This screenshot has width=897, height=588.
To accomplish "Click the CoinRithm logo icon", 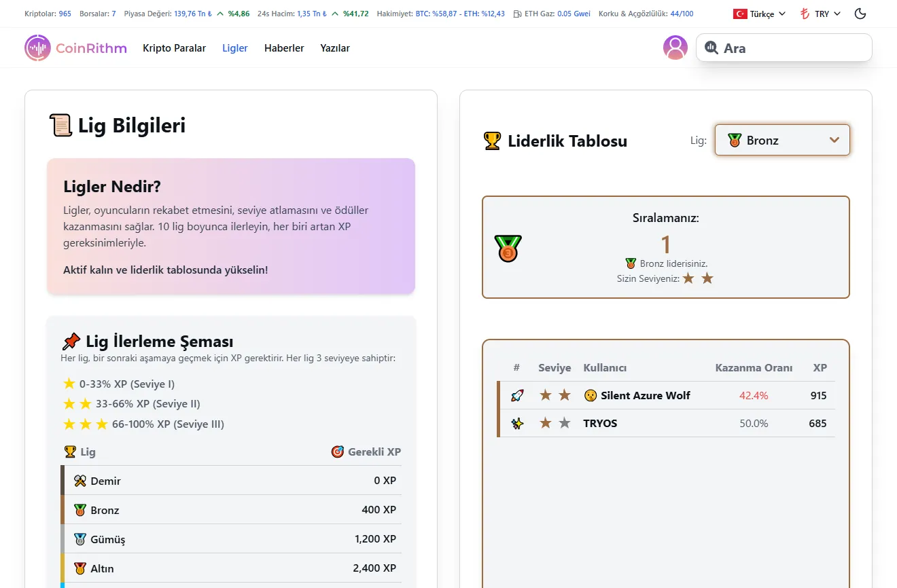I will 37,48.
